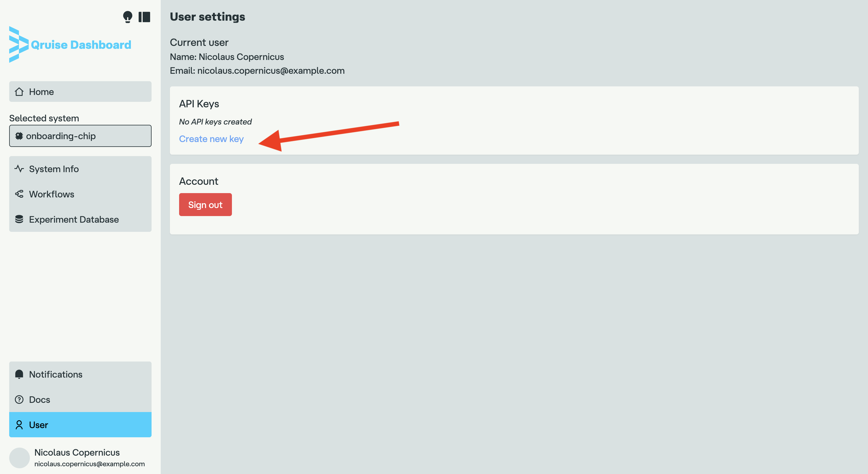Click Qruise Dashboard title text
This screenshot has width=868, height=474.
pyautogui.click(x=81, y=45)
